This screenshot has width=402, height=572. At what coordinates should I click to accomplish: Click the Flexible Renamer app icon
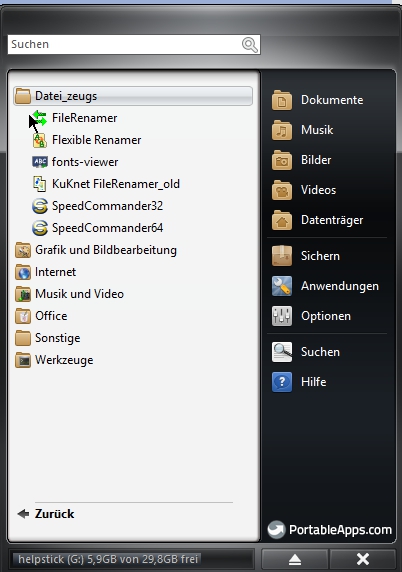(x=39, y=140)
